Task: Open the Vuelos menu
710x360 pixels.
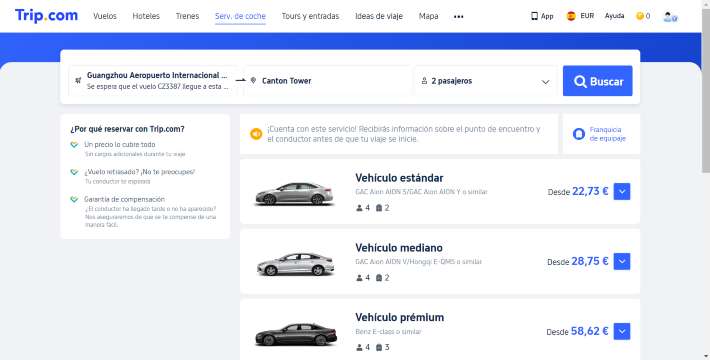Action: [105, 16]
